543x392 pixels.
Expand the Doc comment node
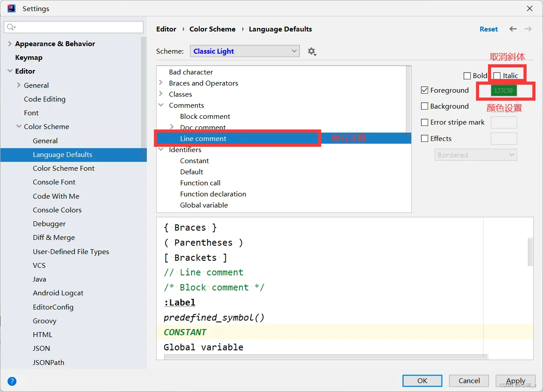[x=172, y=127]
